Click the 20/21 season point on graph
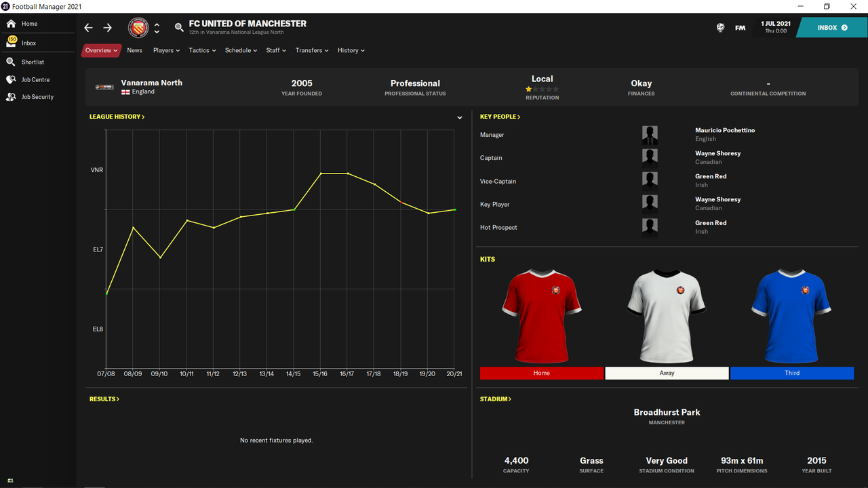This screenshot has width=868, height=488. tap(454, 209)
